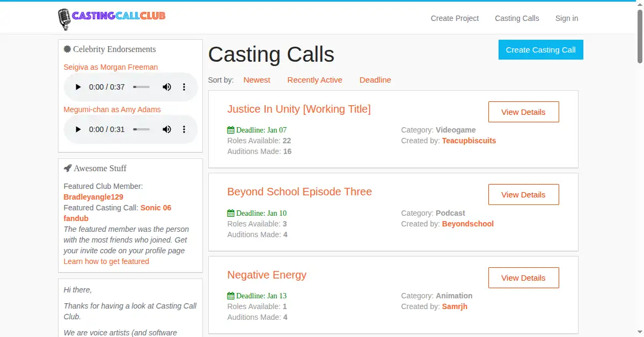The image size is (644, 337).
Task: Click Auditions Made: 16 text
Action: click(260, 151)
